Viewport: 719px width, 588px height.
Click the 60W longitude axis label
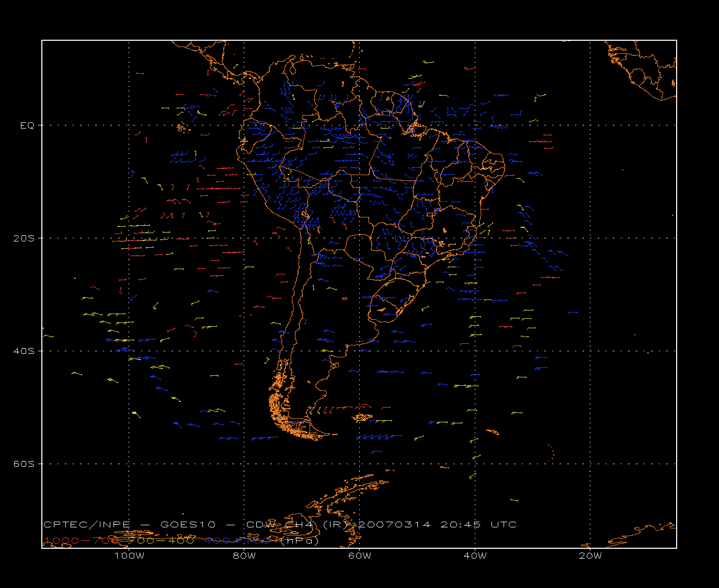[x=360, y=556]
